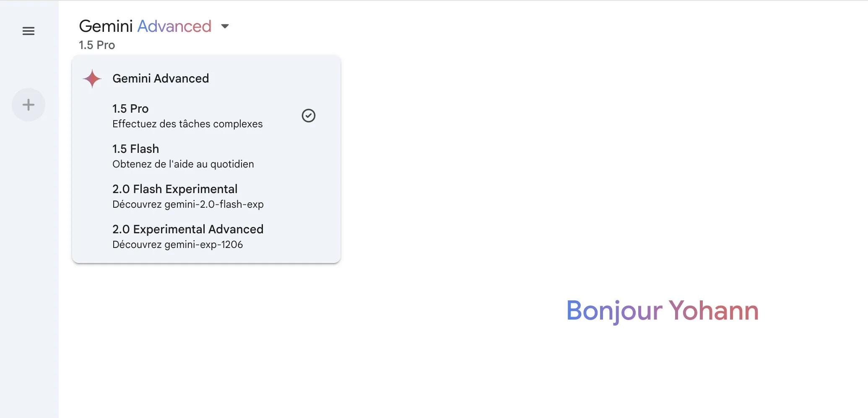Click 'Effectuez des tâches complexes' description
The width and height of the screenshot is (868, 418).
pos(187,124)
